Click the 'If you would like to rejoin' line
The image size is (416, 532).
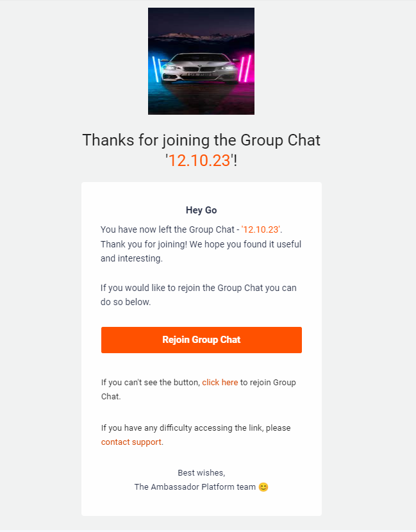tap(199, 288)
